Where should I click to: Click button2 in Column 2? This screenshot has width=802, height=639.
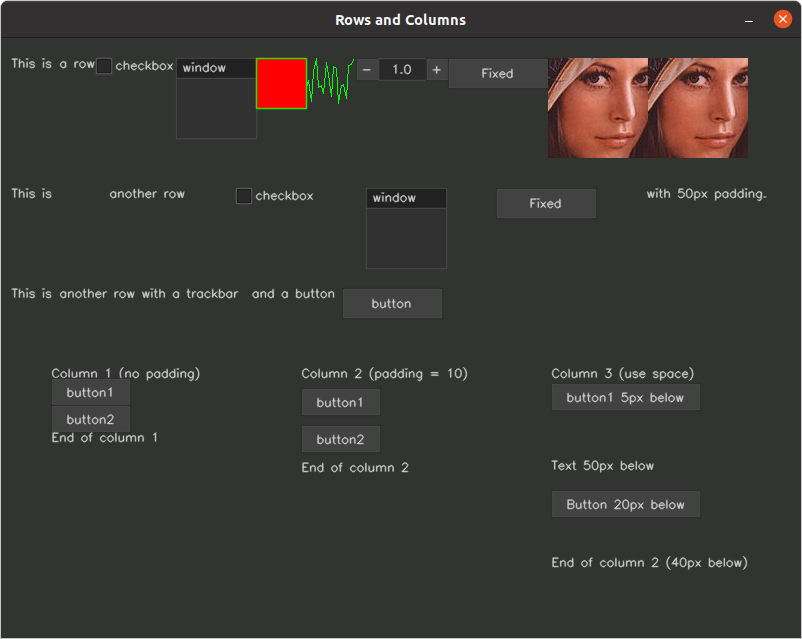point(341,439)
